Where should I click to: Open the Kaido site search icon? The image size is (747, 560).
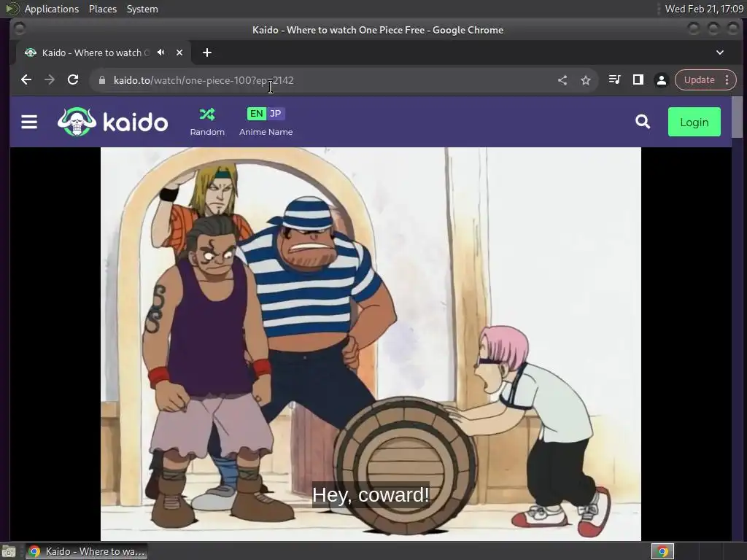[x=643, y=122]
